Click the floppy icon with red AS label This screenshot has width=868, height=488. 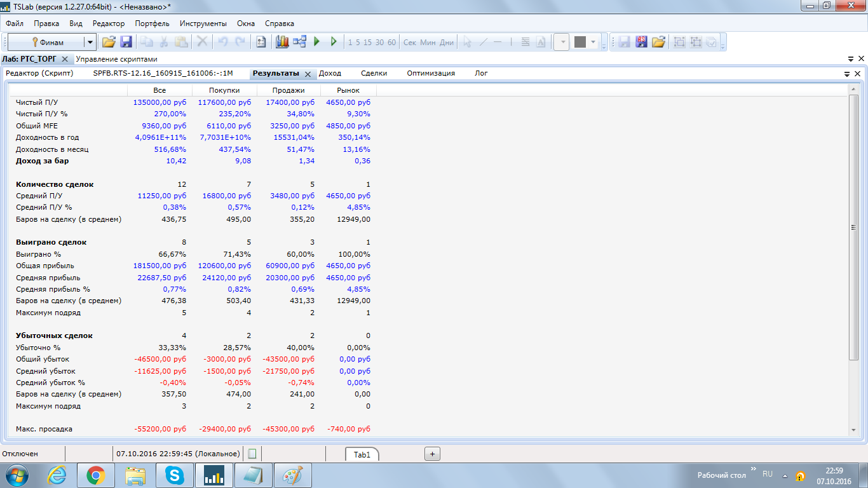pos(642,42)
